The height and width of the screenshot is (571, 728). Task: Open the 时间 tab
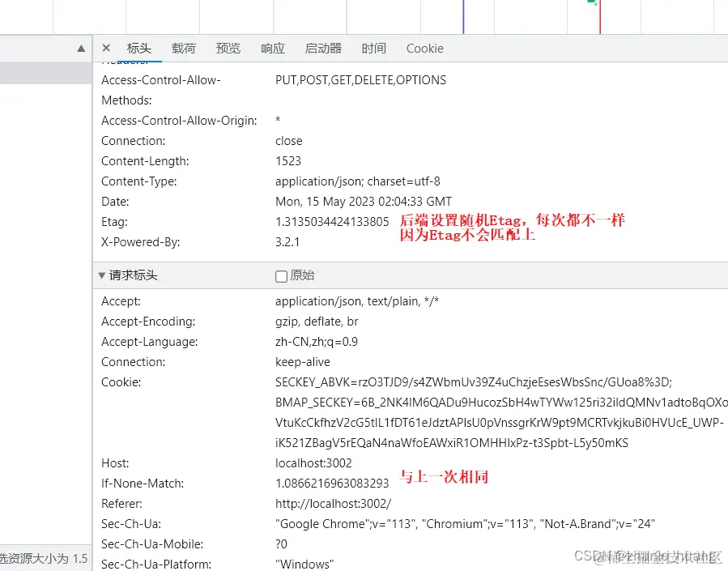373,49
